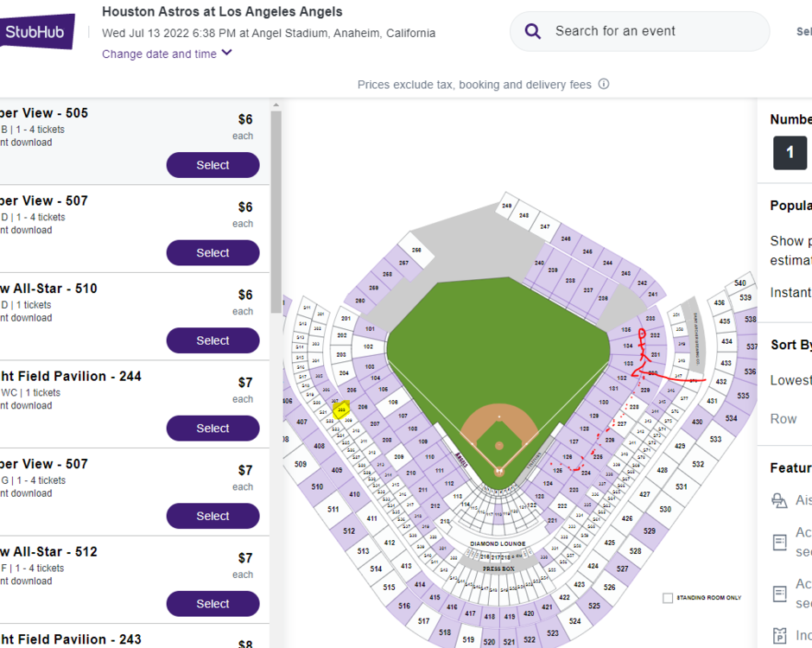This screenshot has width=812, height=648.
Task: Click the parking feature icon
Action: 780,635
